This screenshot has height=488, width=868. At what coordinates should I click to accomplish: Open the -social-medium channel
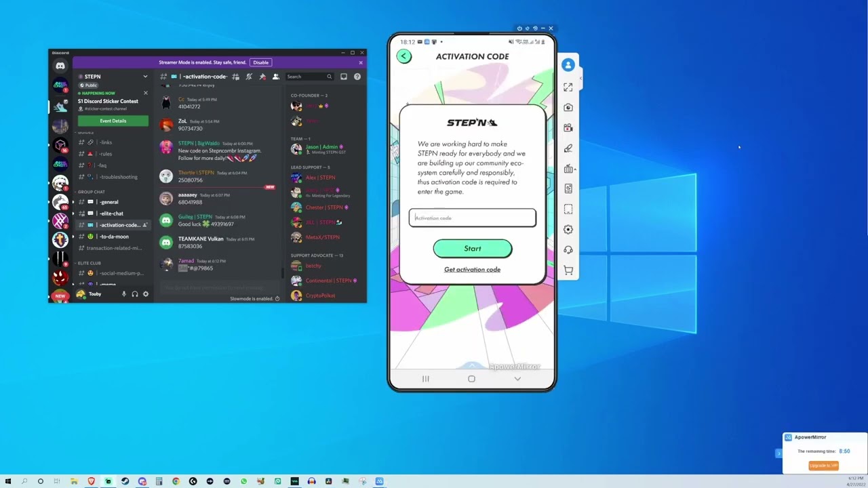(x=113, y=273)
